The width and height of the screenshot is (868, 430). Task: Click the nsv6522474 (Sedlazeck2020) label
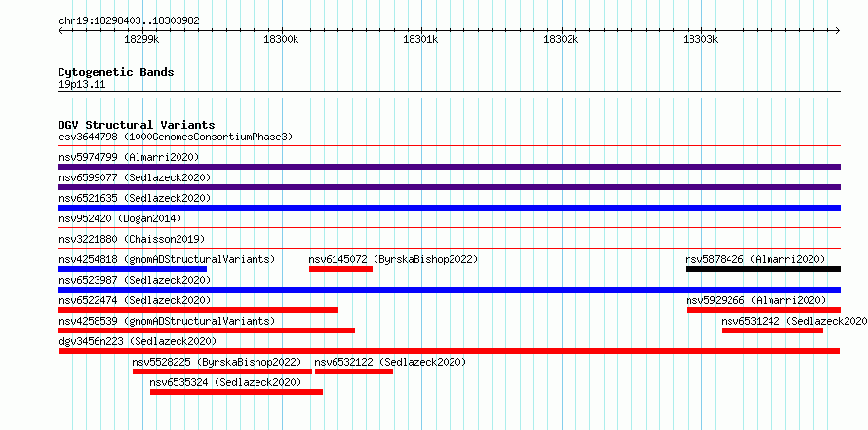click(135, 300)
